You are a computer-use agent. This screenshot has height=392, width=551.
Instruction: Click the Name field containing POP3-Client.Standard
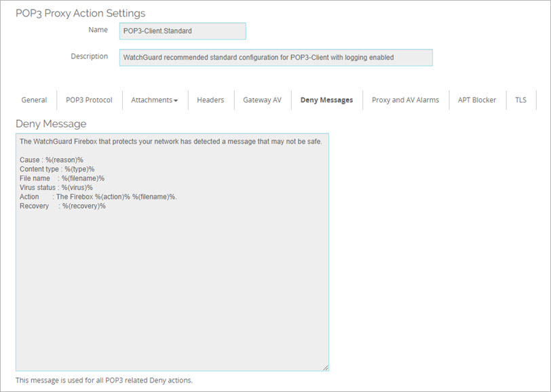pyautogui.click(x=182, y=31)
